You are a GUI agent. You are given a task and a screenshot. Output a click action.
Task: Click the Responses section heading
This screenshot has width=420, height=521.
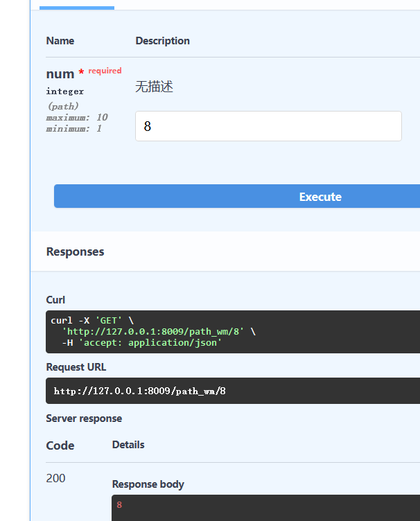[x=75, y=252]
